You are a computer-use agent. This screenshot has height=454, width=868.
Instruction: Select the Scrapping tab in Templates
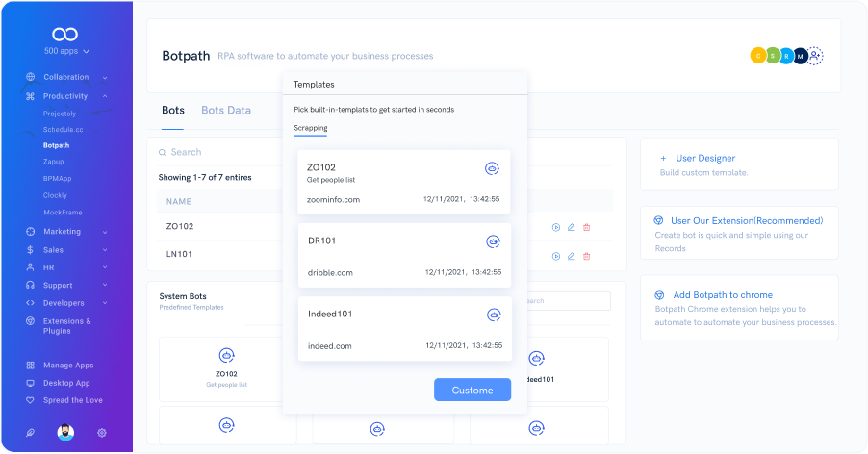(310, 128)
